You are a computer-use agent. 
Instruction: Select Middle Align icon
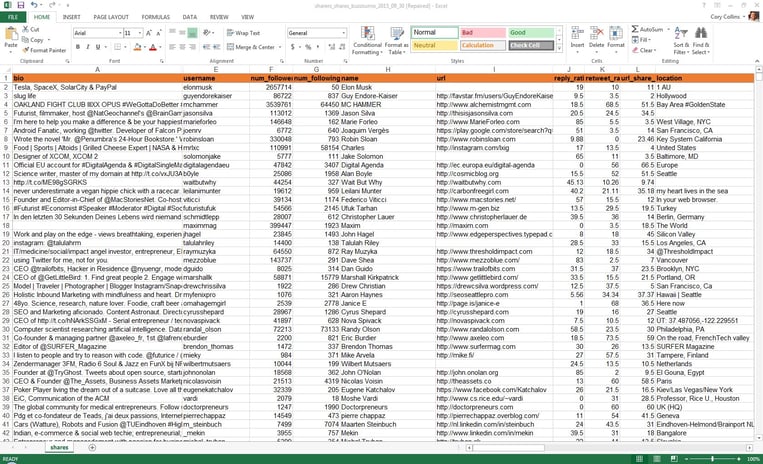click(182, 33)
